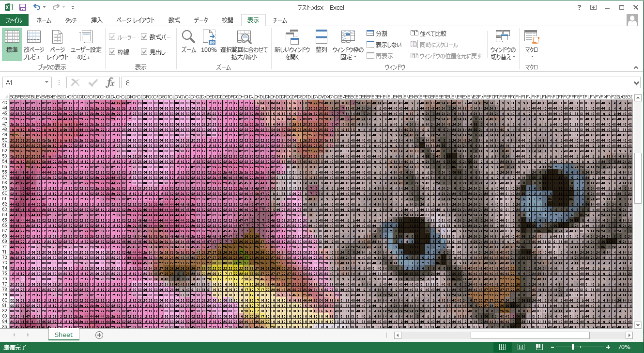The image size is (644, 353).
Task: Click 並べて比較 button
Action: point(429,33)
